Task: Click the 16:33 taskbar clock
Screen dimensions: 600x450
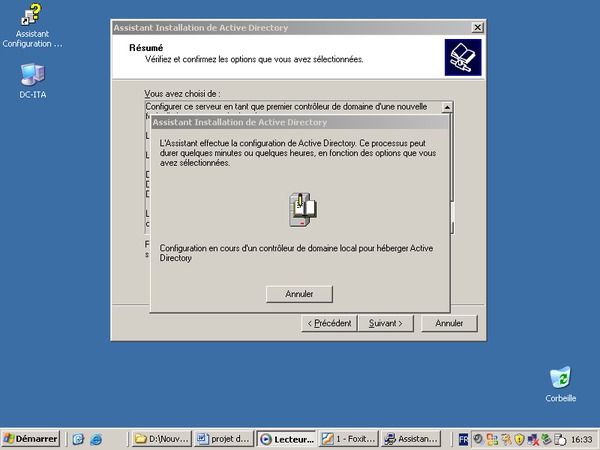Action: [582, 439]
